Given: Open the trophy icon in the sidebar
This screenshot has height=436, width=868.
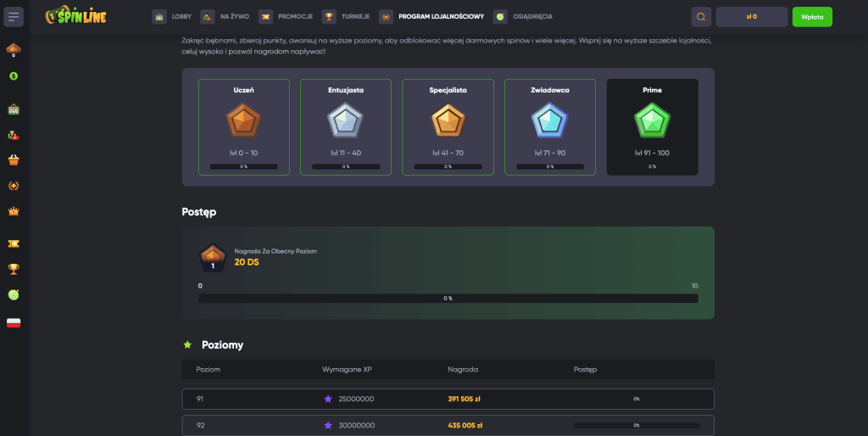Looking at the screenshot, I should point(14,269).
